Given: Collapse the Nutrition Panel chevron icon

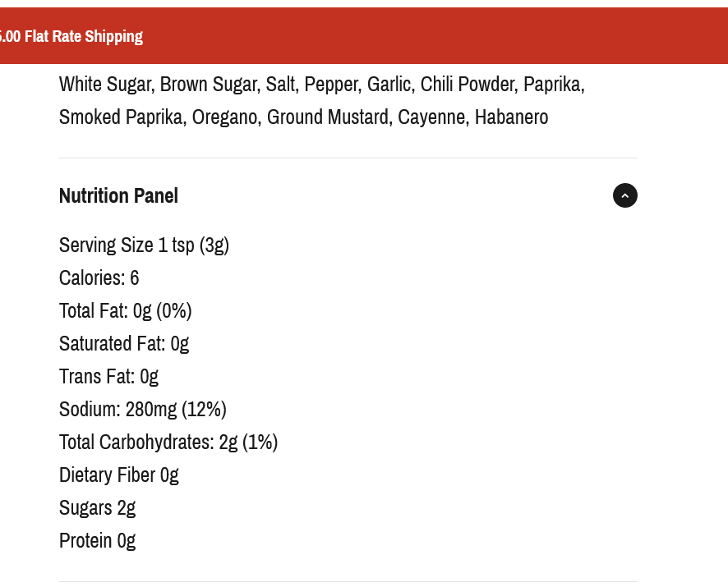Looking at the screenshot, I should (x=624, y=195).
